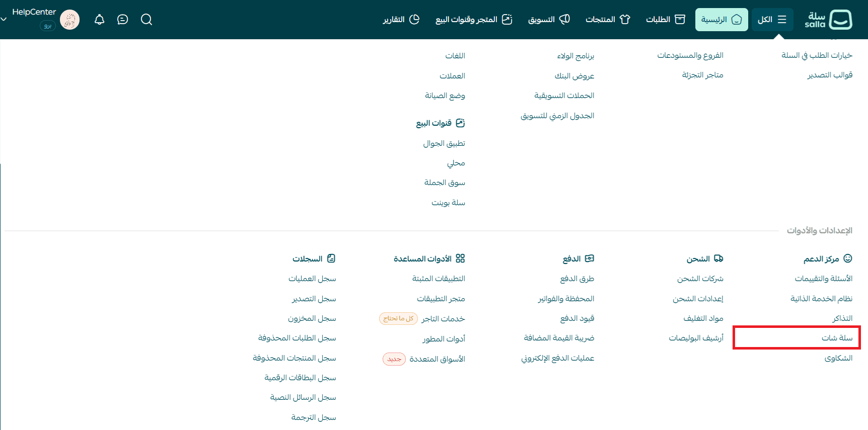The width and height of the screenshot is (868, 430).
Task: Open شركات الشحن link
Action: [x=700, y=279]
